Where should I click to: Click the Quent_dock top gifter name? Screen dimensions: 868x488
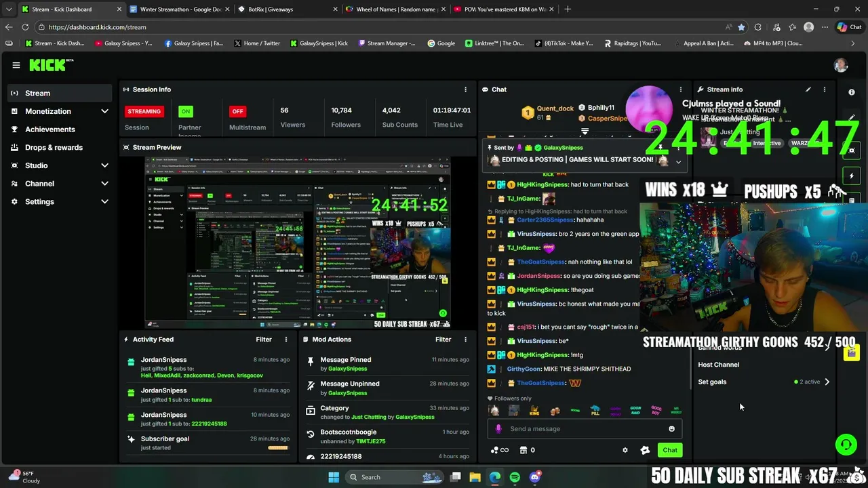[555, 108]
